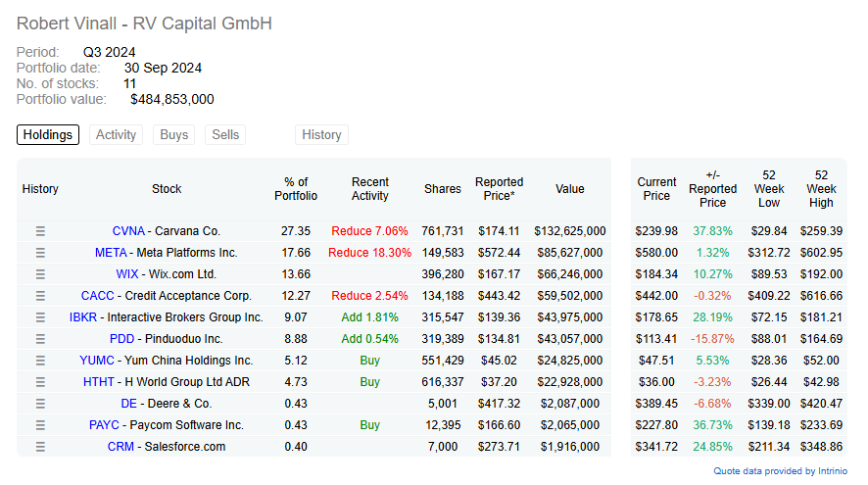Open the Buys tab
Viewport: 868px width, 485px height.
pyautogui.click(x=173, y=135)
